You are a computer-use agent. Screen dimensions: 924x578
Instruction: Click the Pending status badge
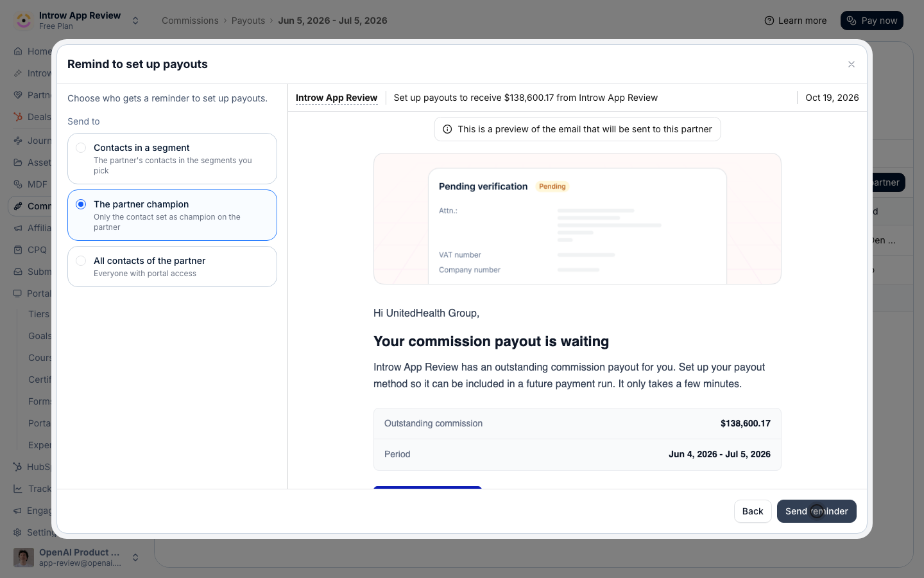point(552,186)
